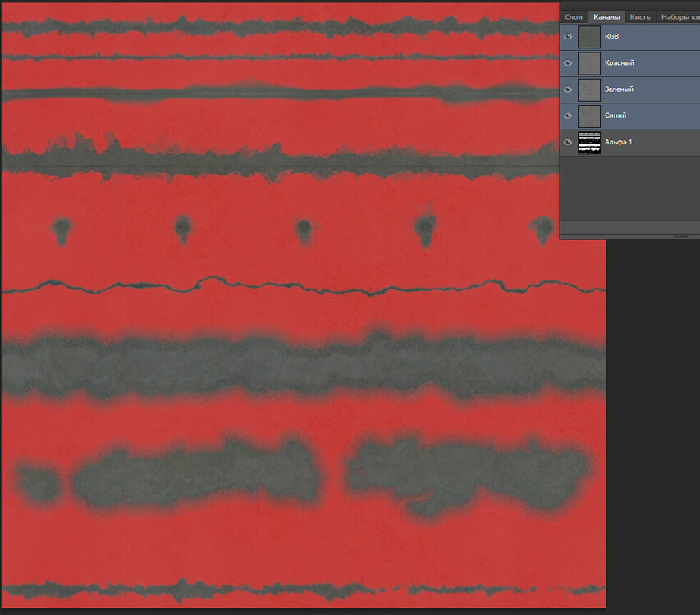Image resolution: width=700 pixels, height=615 pixels.
Task: Click the RGB channel thumbnail
Action: (589, 36)
